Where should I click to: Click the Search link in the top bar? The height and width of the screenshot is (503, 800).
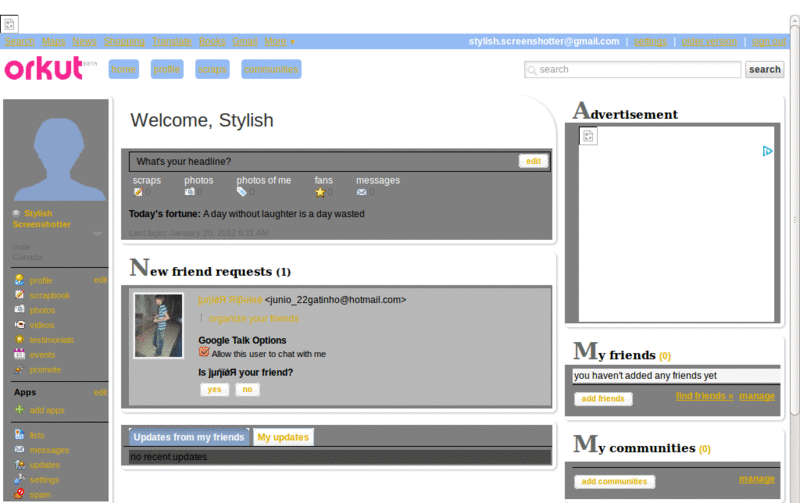19,41
